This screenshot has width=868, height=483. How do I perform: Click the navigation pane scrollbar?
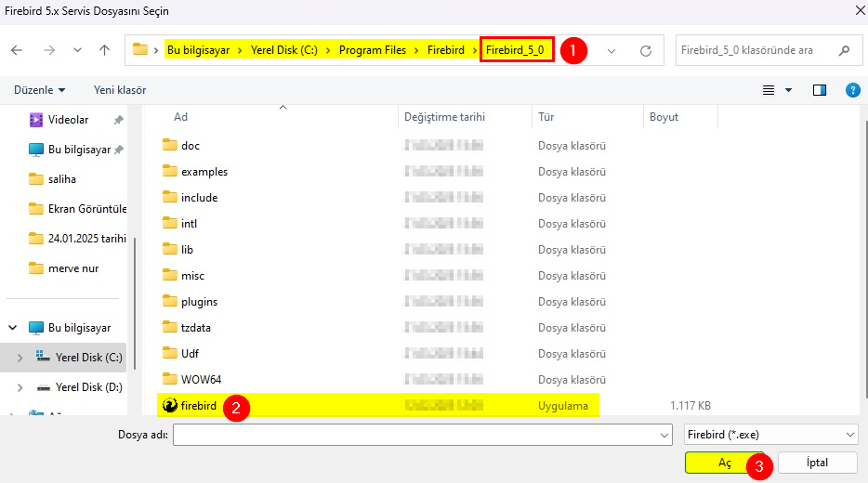click(x=135, y=303)
